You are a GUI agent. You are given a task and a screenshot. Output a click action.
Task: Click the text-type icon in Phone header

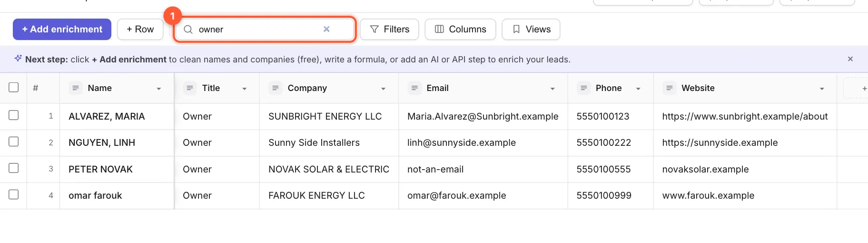coord(584,88)
